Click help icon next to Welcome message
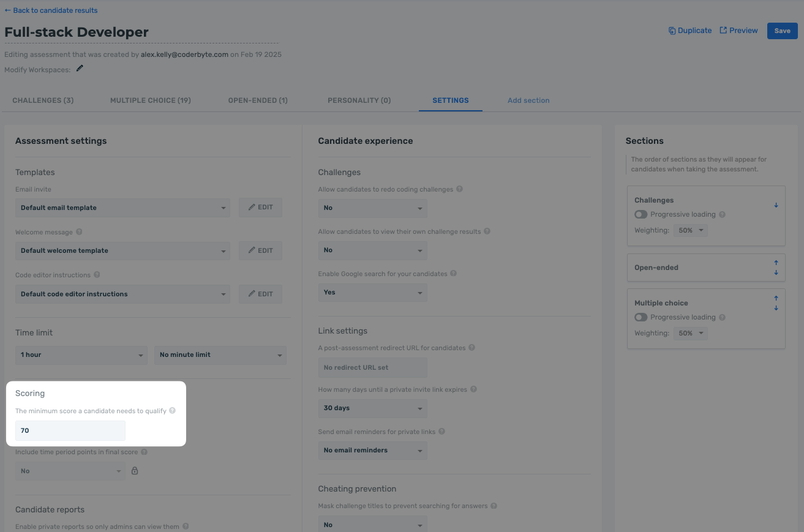804x532 pixels. [x=79, y=232]
